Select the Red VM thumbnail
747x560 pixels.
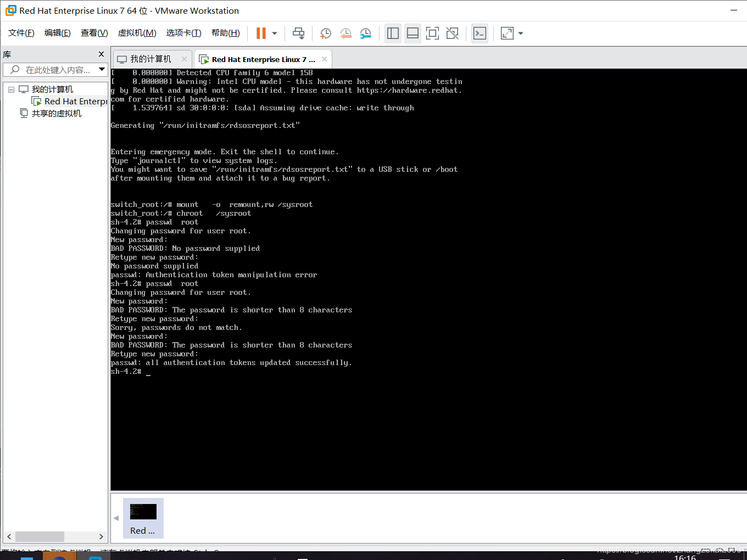pyautogui.click(x=143, y=518)
